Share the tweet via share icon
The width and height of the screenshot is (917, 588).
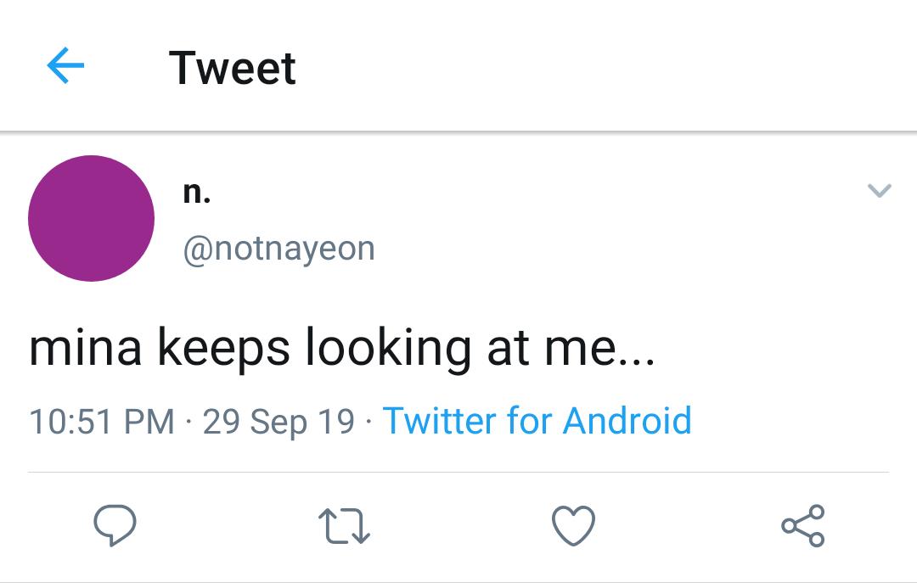point(802,525)
